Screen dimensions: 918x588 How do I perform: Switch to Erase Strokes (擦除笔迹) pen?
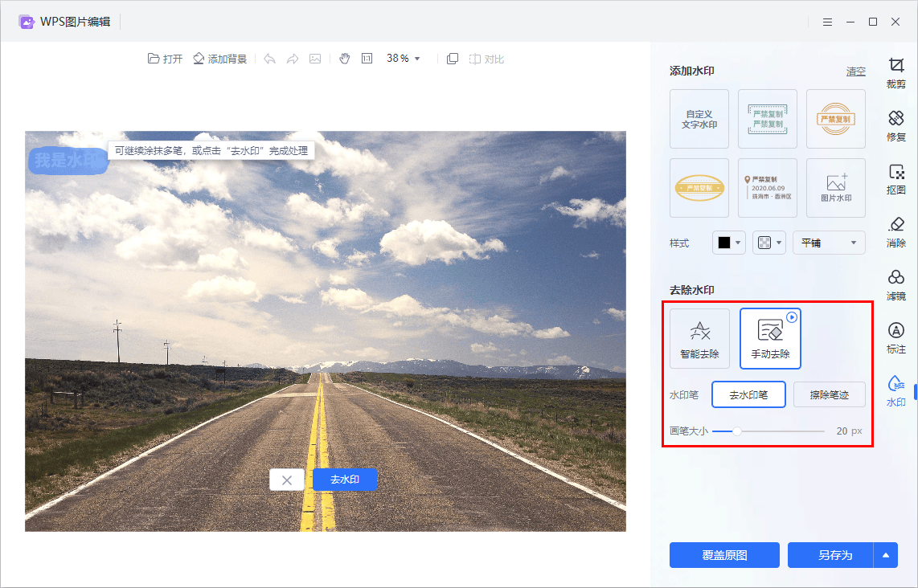pyautogui.click(x=829, y=394)
